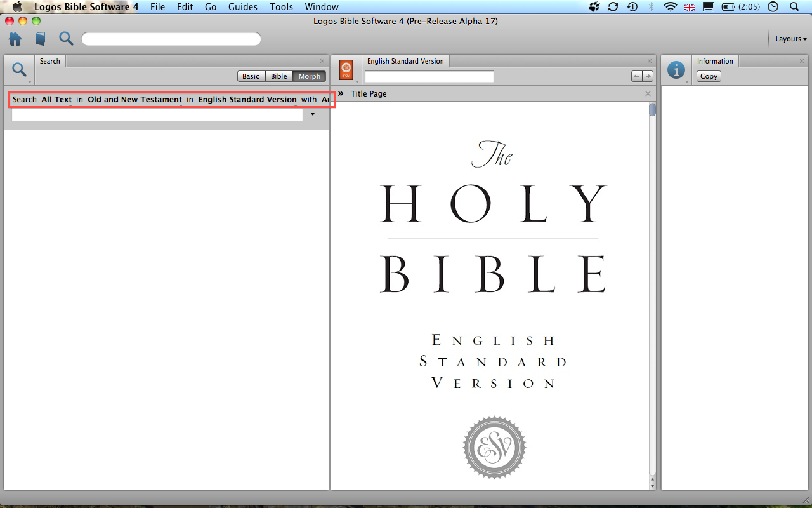This screenshot has height=508, width=812.
Task: Click the scroll up arrow in ESV panel
Action: tap(652, 478)
